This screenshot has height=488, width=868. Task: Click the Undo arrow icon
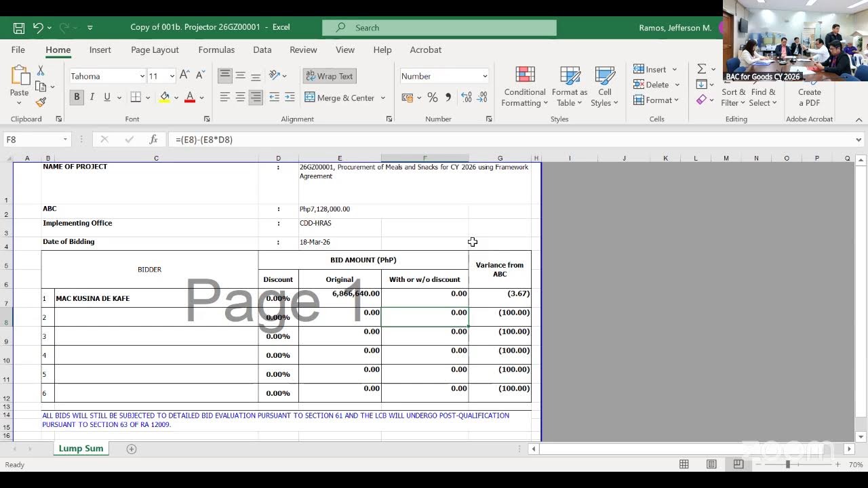pos(38,28)
